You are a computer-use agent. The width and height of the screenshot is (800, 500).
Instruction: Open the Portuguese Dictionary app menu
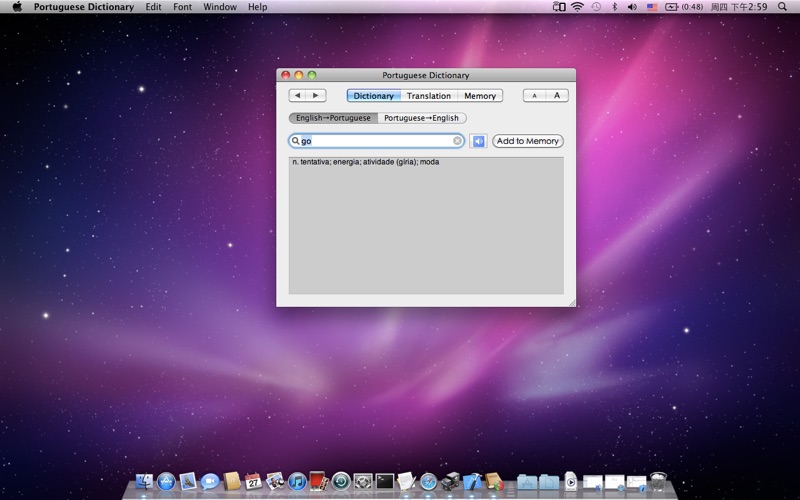(x=84, y=7)
